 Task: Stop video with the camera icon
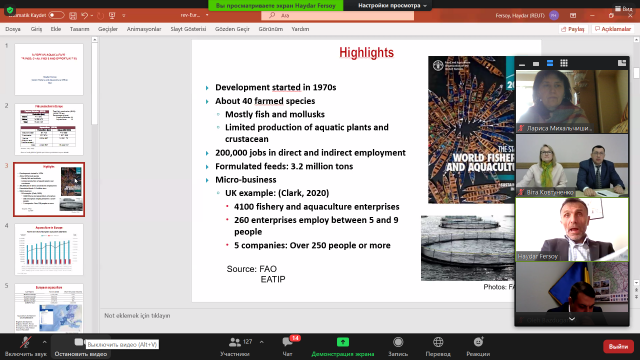(79, 342)
